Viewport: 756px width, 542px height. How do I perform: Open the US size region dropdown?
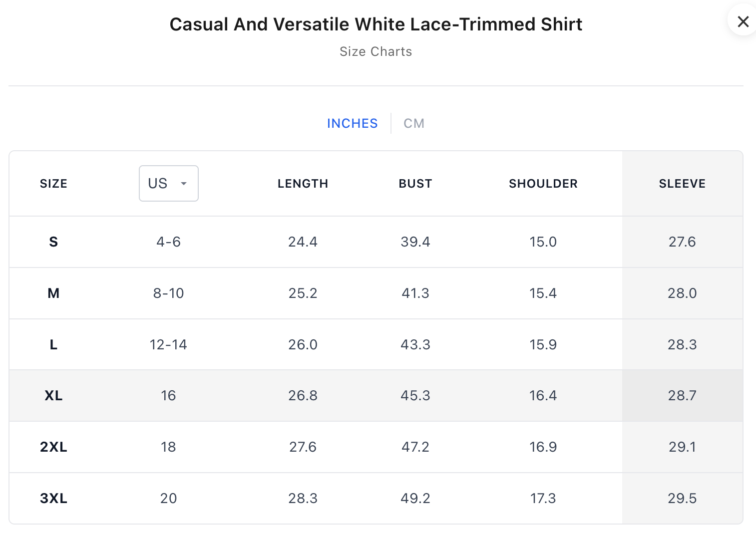pyautogui.click(x=168, y=184)
